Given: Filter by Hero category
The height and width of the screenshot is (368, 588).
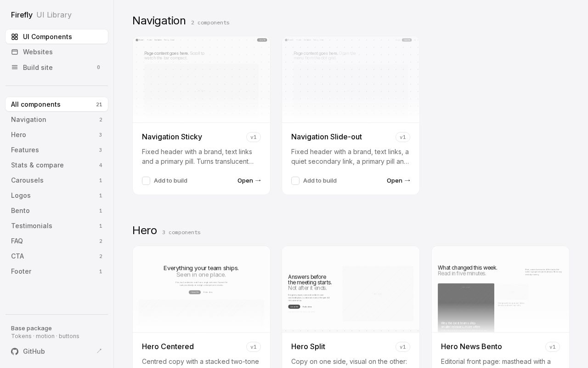Looking at the screenshot, I should tap(57, 135).
